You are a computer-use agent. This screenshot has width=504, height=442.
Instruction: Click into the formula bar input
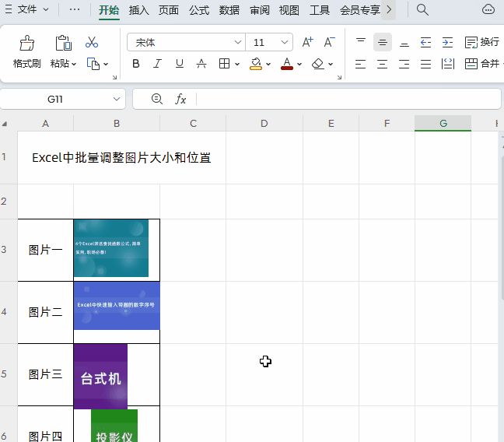point(348,99)
